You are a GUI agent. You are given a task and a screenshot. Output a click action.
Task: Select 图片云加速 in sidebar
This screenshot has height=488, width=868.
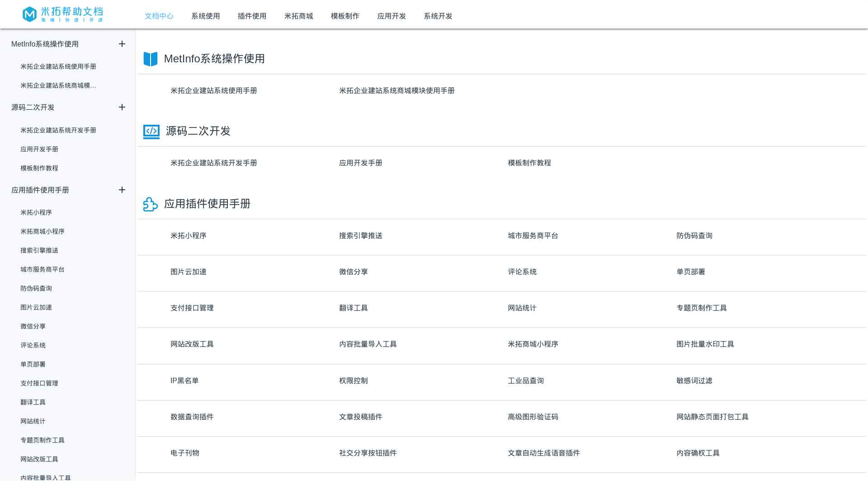pos(36,307)
